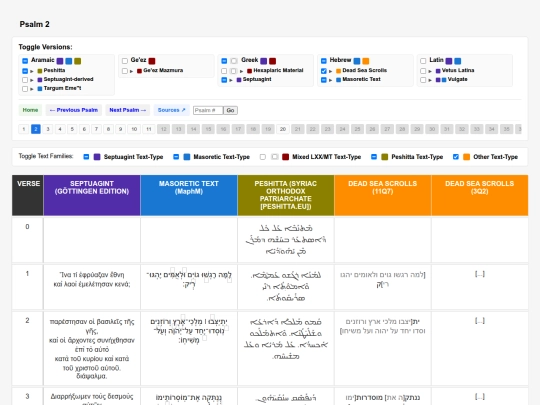Viewport: 540px width, 405px height.
Task: Enable the Ge'ez language checkbox
Action: [125, 61]
